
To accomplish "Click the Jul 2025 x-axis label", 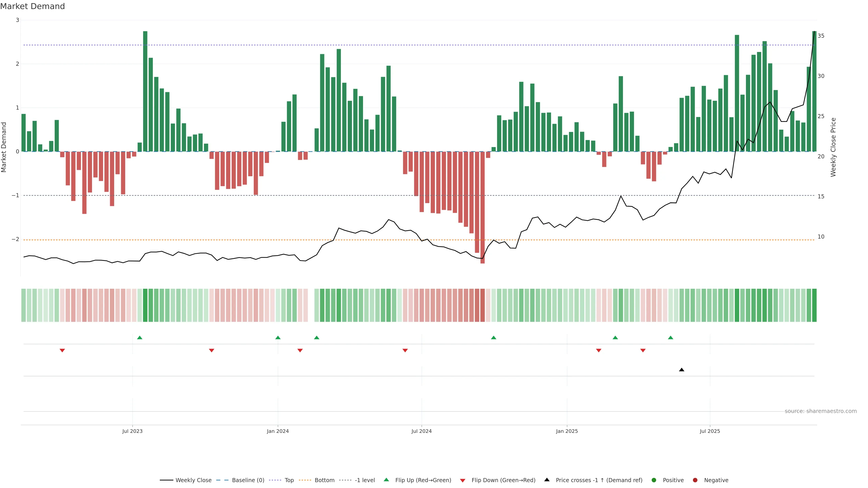I will (710, 431).
